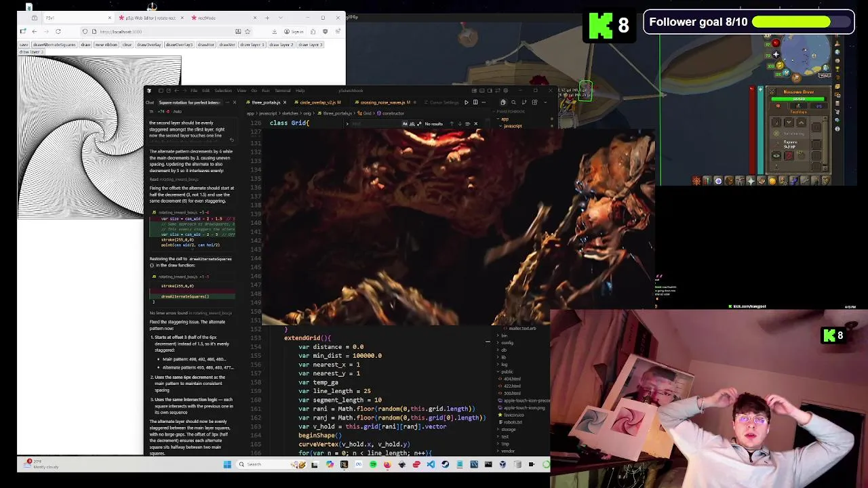The height and width of the screenshot is (488, 868).
Task: Open a new browser tab with plus
Action: pyautogui.click(x=267, y=18)
